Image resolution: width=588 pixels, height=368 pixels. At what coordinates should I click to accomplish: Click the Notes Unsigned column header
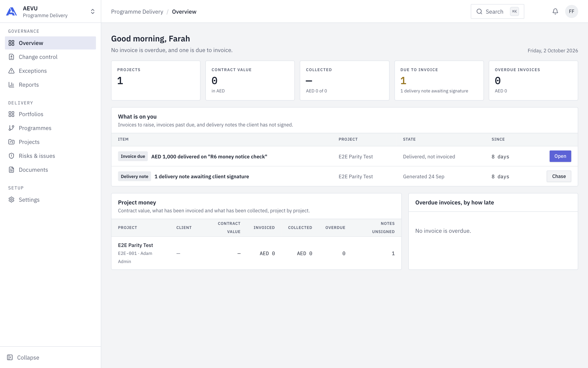point(383,228)
